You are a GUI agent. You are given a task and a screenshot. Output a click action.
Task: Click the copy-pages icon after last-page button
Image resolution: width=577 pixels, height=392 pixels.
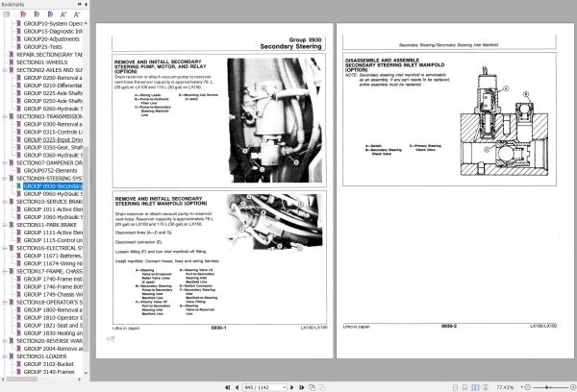point(312,387)
